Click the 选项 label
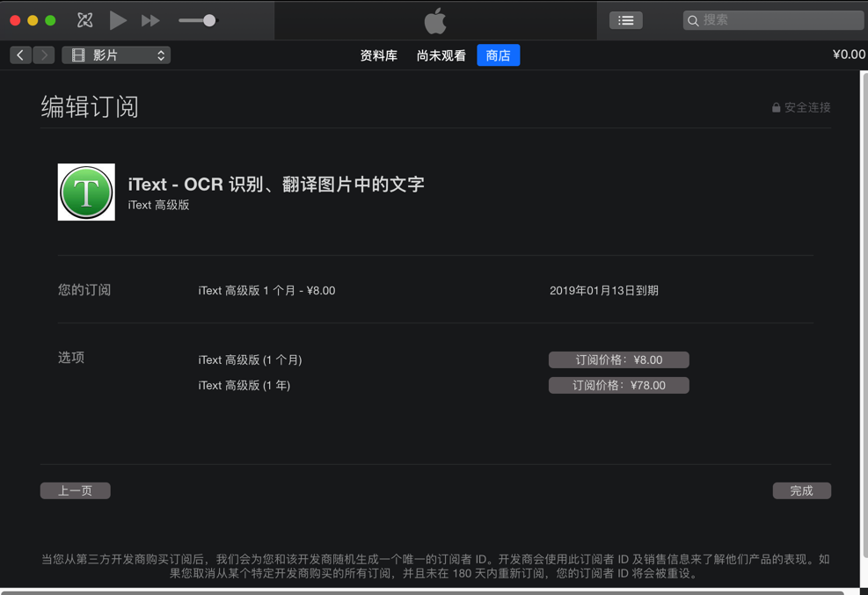The image size is (868, 595). (x=71, y=357)
